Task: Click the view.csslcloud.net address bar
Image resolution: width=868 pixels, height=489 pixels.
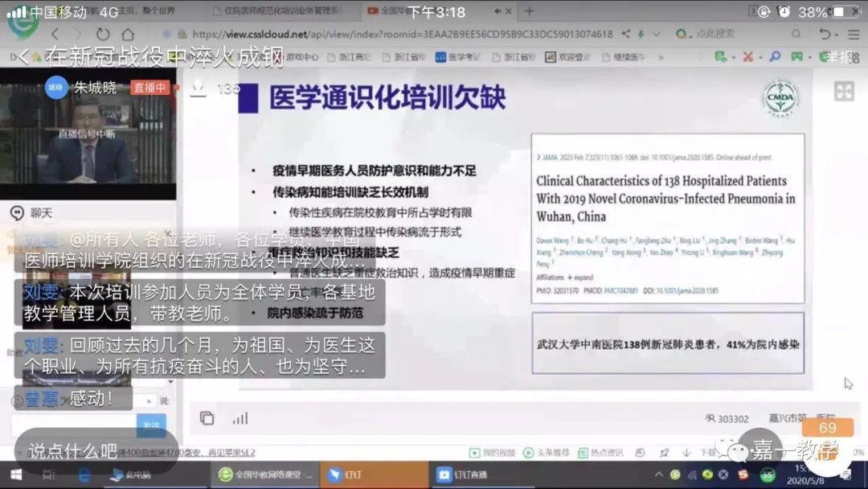Action: (402, 35)
